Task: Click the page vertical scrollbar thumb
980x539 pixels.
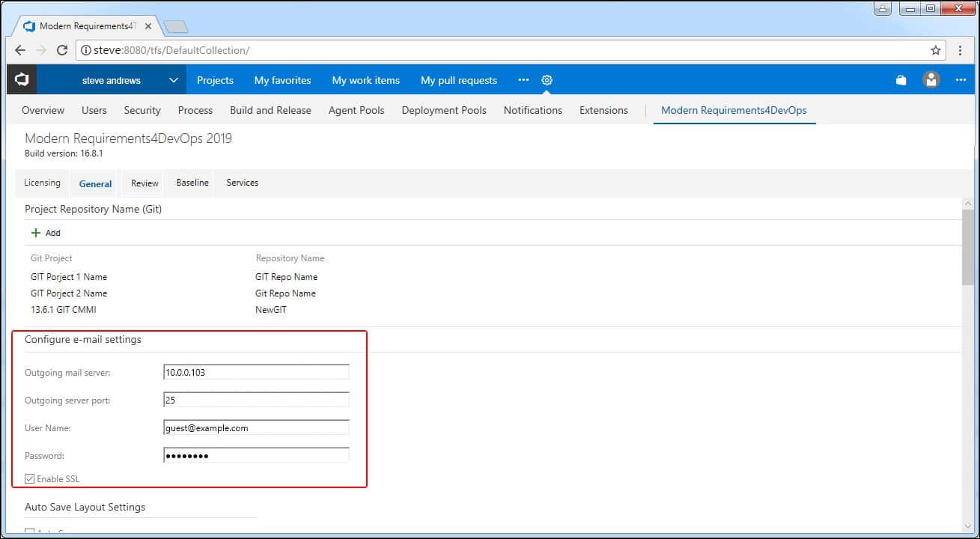Action: coord(970,247)
